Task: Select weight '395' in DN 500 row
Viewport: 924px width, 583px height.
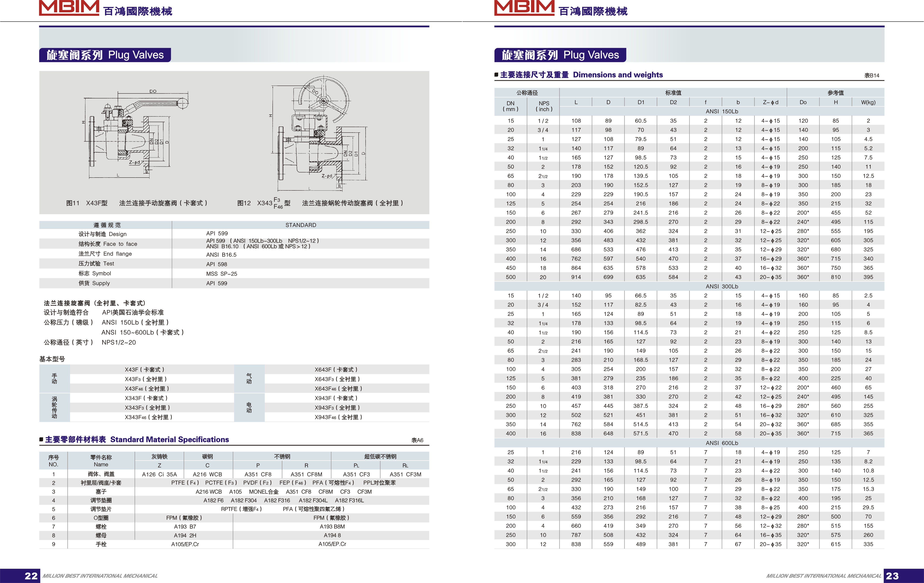Action: point(868,277)
